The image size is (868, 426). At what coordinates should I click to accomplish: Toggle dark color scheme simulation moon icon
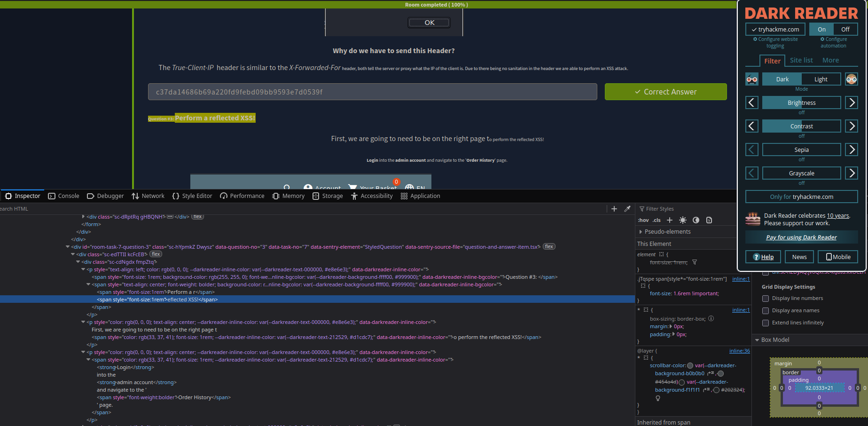pos(696,220)
